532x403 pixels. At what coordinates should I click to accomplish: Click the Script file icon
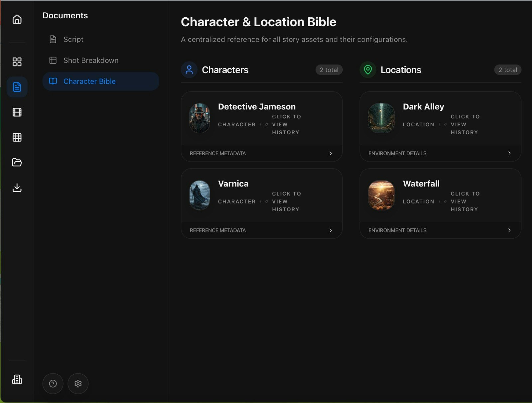point(53,39)
